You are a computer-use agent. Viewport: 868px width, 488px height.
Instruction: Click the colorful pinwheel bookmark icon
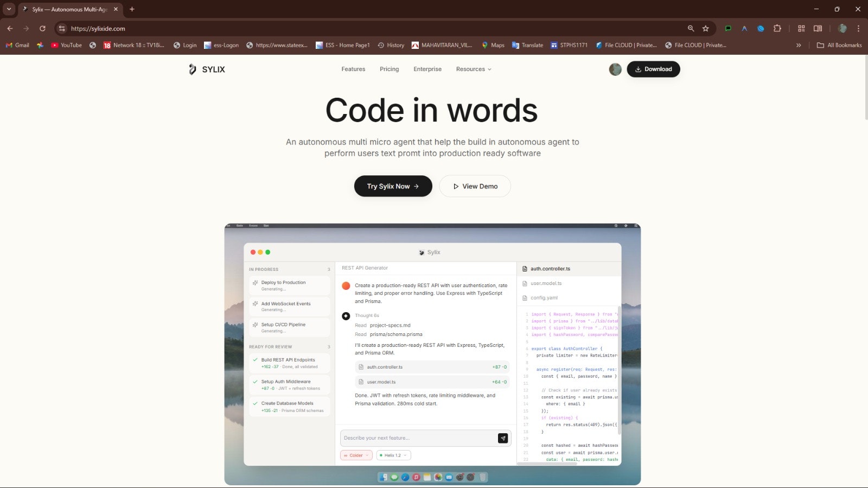pyautogui.click(x=40, y=45)
